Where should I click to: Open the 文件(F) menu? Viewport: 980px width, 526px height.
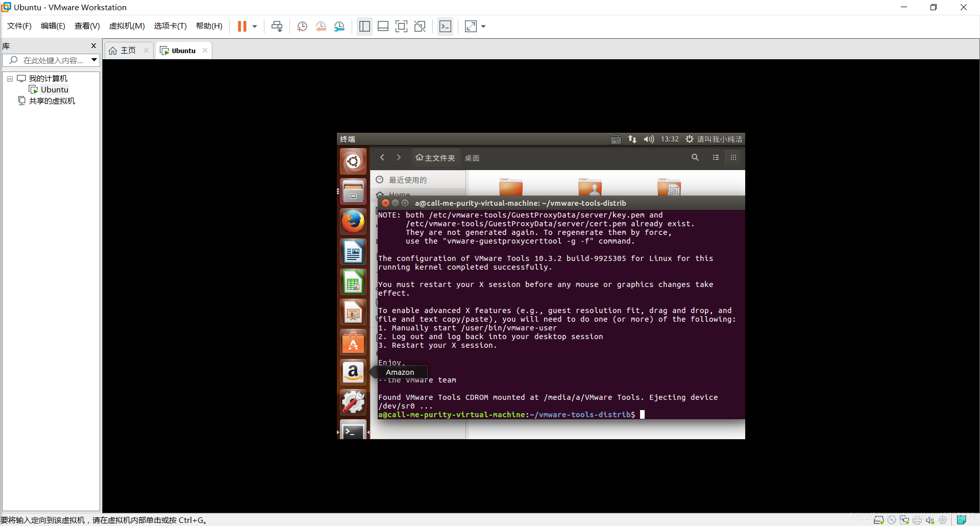click(19, 26)
